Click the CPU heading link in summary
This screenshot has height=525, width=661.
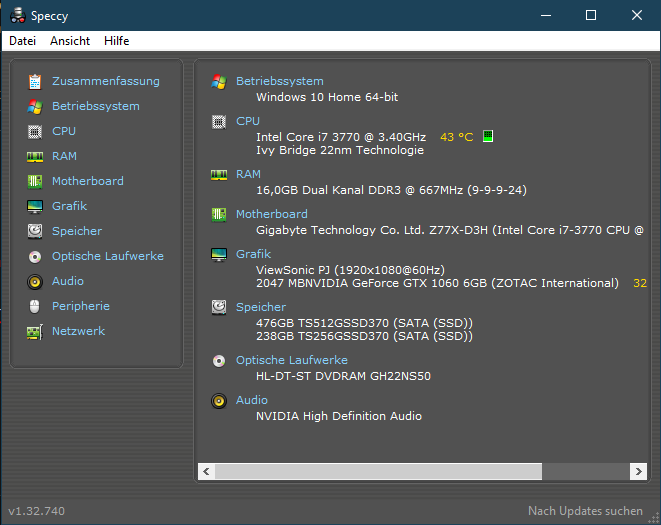click(x=247, y=121)
